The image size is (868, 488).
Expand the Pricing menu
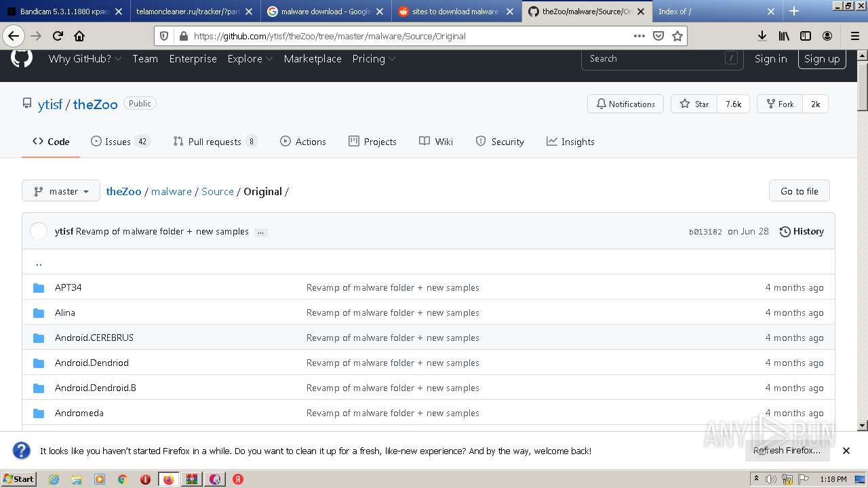(x=374, y=59)
